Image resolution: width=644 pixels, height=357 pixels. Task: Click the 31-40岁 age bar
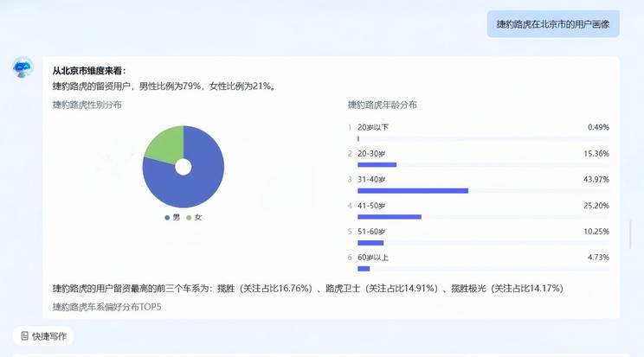(x=412, y=190)
